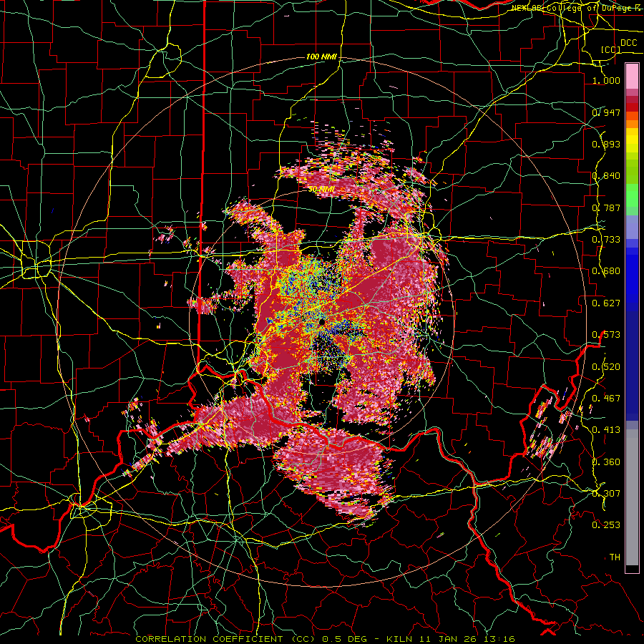Click the [CC] legend unit label
Screen dimensions: 644x644
[x=611, y=49]
